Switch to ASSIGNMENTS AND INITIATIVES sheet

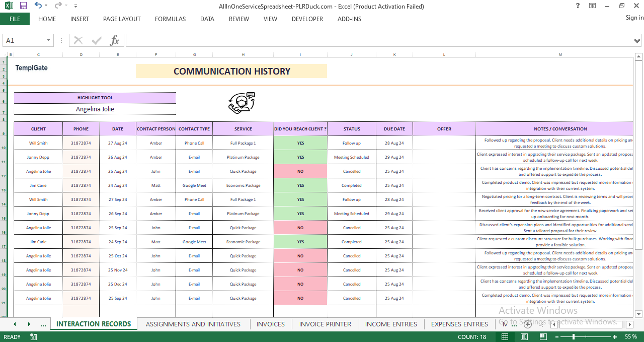pos(193,324)
